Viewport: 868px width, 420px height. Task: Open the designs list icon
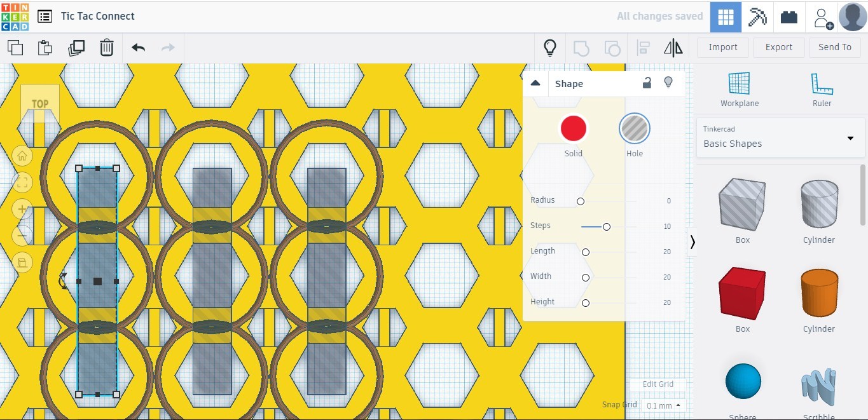pos(45,17)
